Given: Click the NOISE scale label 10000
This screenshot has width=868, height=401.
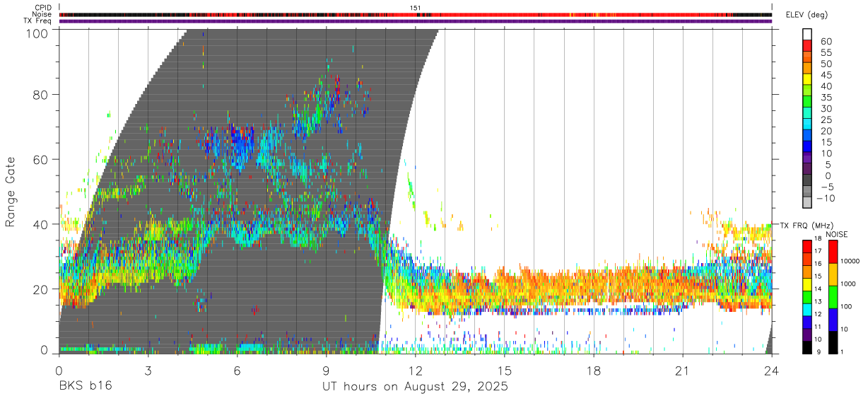Looking at the screenshot, I should 849,262.
